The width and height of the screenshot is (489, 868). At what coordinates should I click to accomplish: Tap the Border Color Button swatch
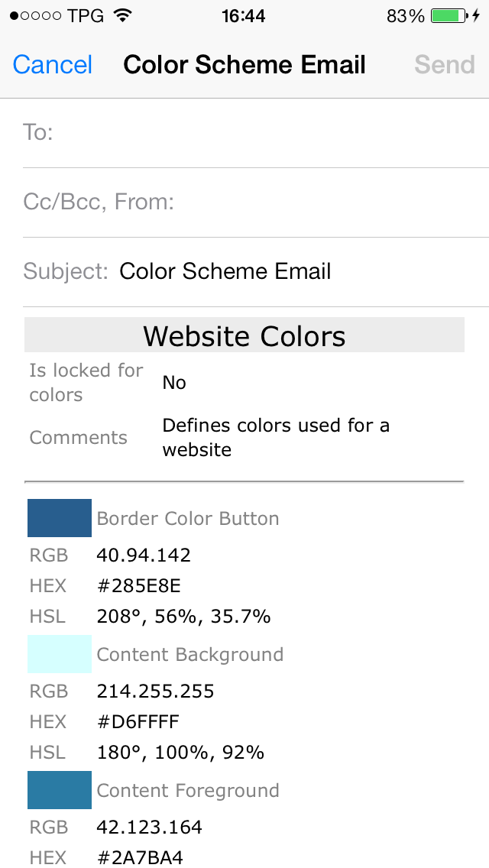[60, 518]
